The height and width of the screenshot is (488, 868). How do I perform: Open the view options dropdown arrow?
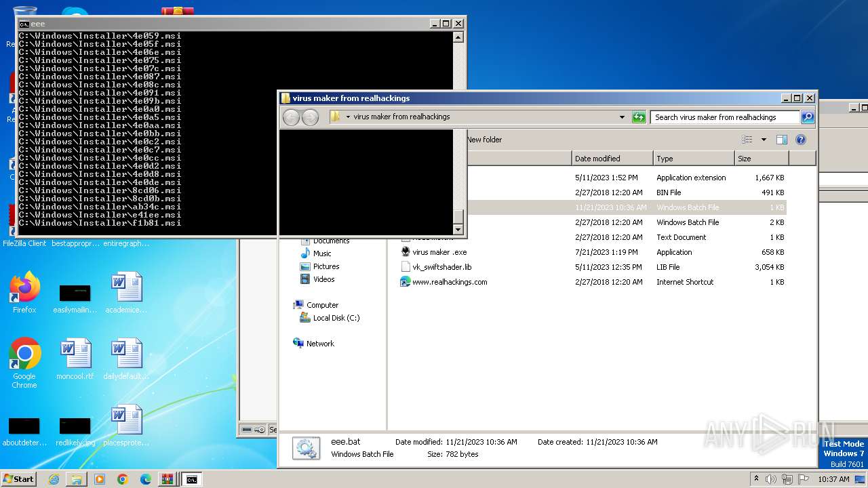[x=764, y=140]
